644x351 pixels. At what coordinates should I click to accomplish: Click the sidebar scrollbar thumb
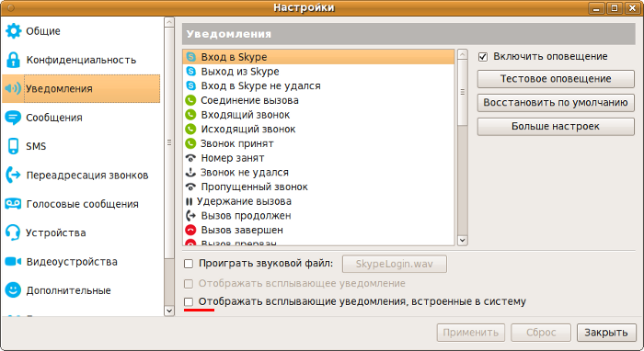pos(168,142)
